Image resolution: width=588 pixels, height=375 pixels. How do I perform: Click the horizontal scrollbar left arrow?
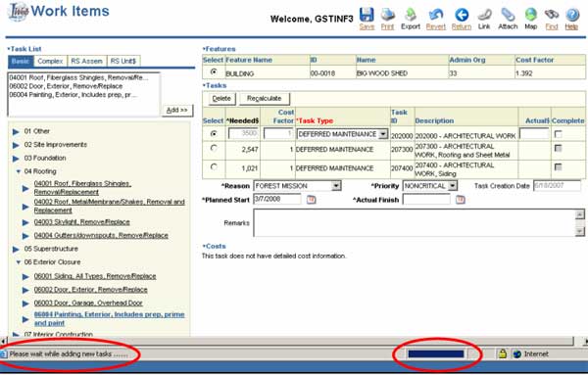coord(3,341)
